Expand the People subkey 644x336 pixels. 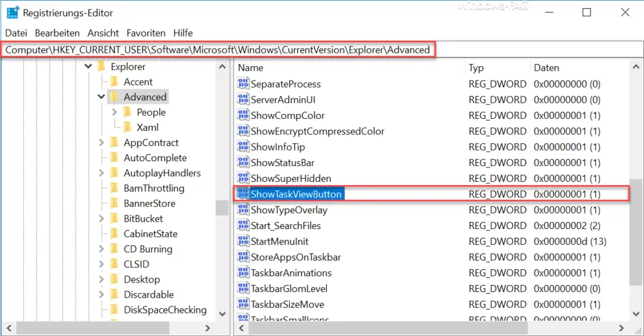click(114, 112)
